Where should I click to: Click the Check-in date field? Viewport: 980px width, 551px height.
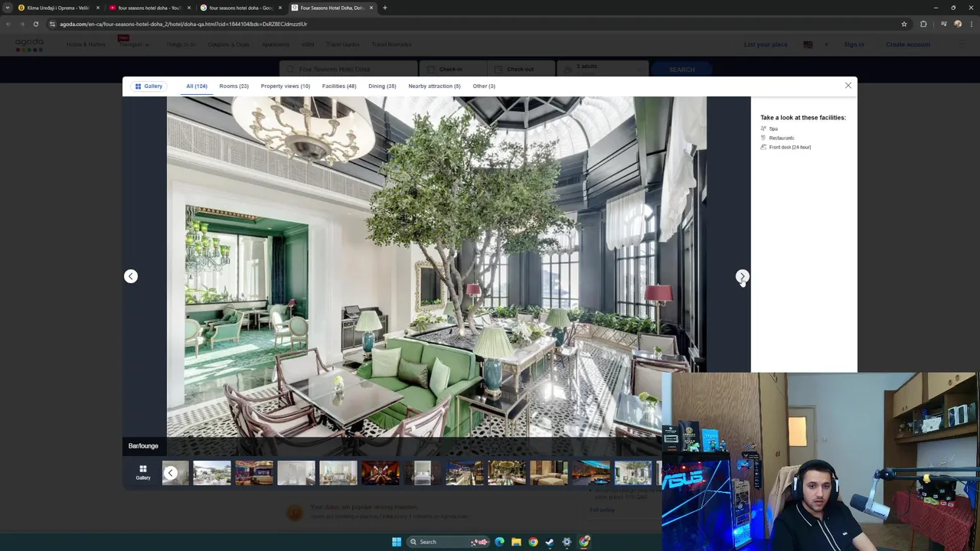point(453,70)
